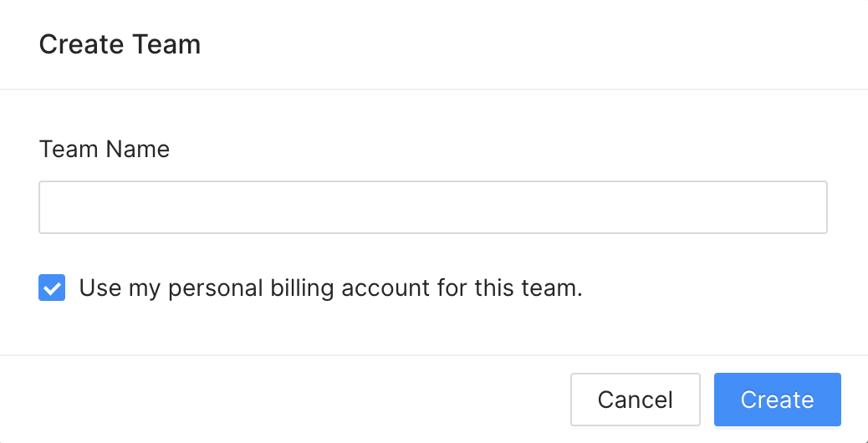Disable personal billing for this team
Viewport: 868px width, 443px height.
coord(52,288)
